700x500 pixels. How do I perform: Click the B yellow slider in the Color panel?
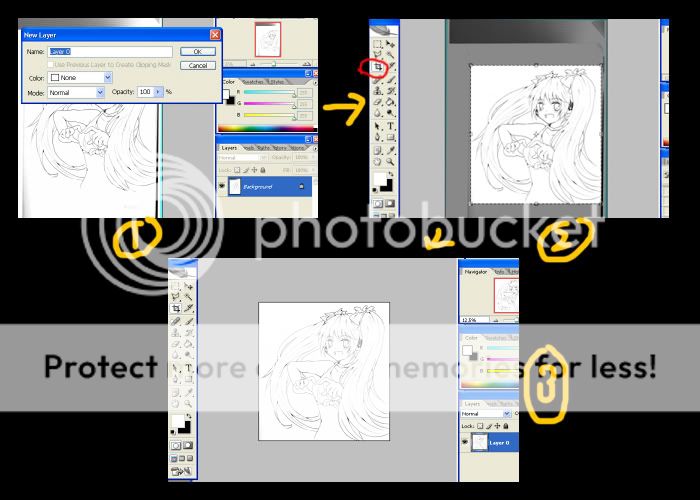click(269, 115)
